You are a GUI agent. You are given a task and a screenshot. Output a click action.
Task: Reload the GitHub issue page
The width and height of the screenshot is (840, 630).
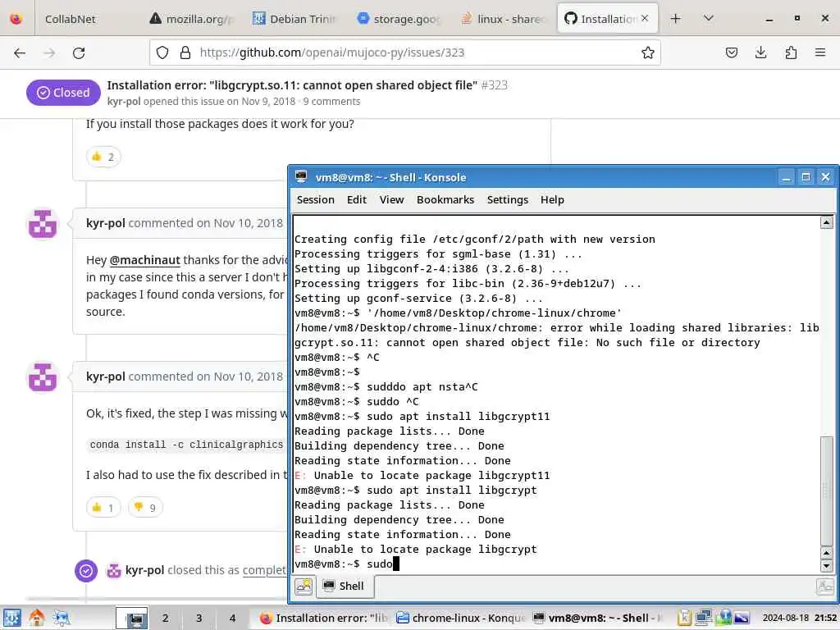coord(79,52)
